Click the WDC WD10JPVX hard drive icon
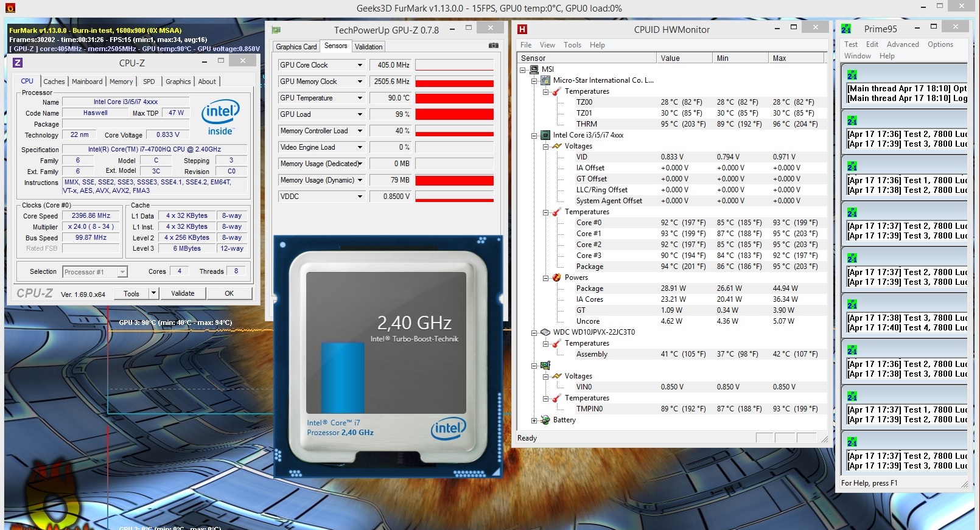 pyautogui.click(x=545, y=332)
